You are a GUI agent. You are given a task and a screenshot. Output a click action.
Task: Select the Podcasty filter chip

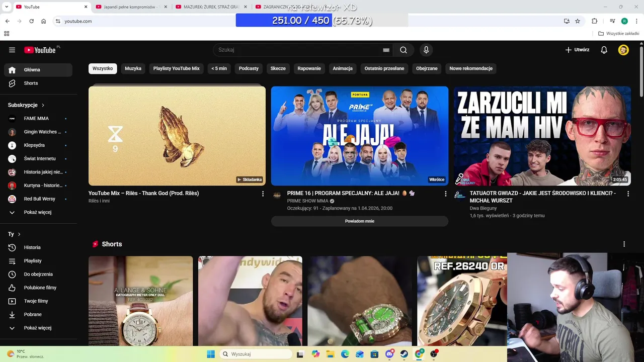coord(249,68)
